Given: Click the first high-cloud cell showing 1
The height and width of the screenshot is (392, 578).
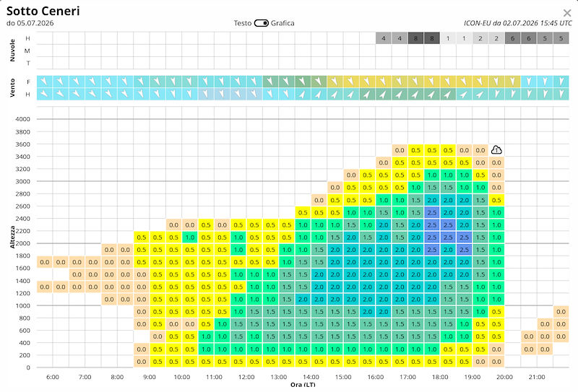Looking at the screenshot, I should [448, 38].
